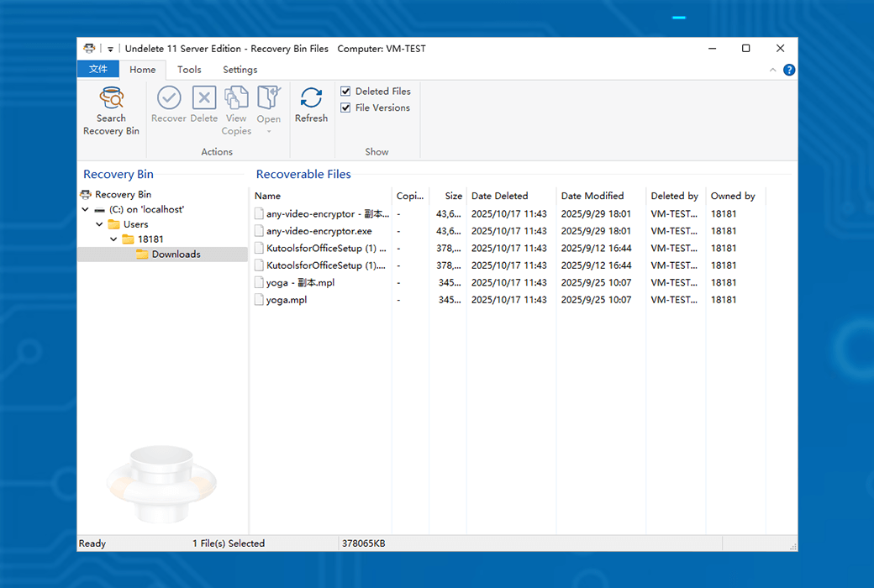874x588 pixels.
Task: Switch to the Tools tab
Action: pos(189,70)
